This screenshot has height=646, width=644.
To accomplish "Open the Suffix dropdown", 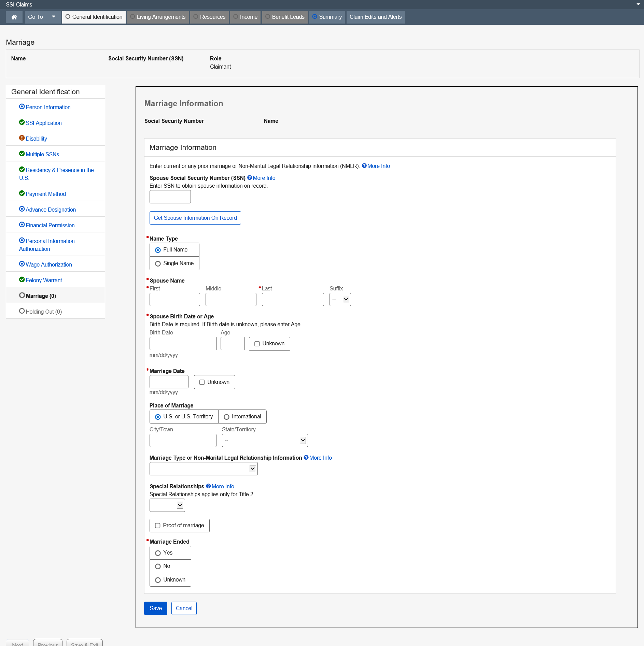I will coord(340,300).
